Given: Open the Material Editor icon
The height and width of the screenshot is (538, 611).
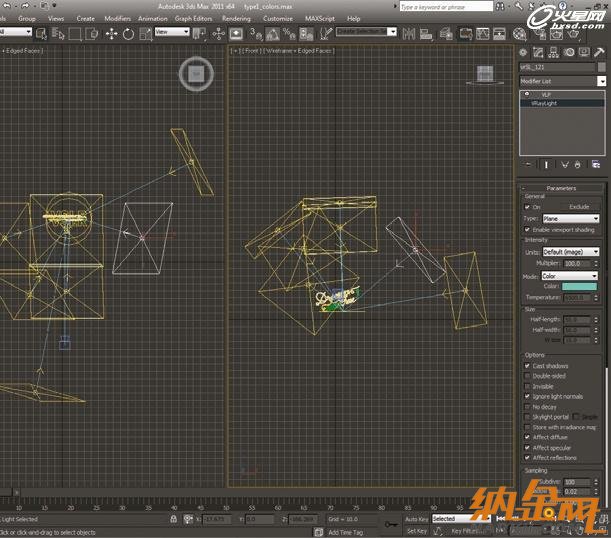Looking at the screenshot, I should (x=519, y=34).
